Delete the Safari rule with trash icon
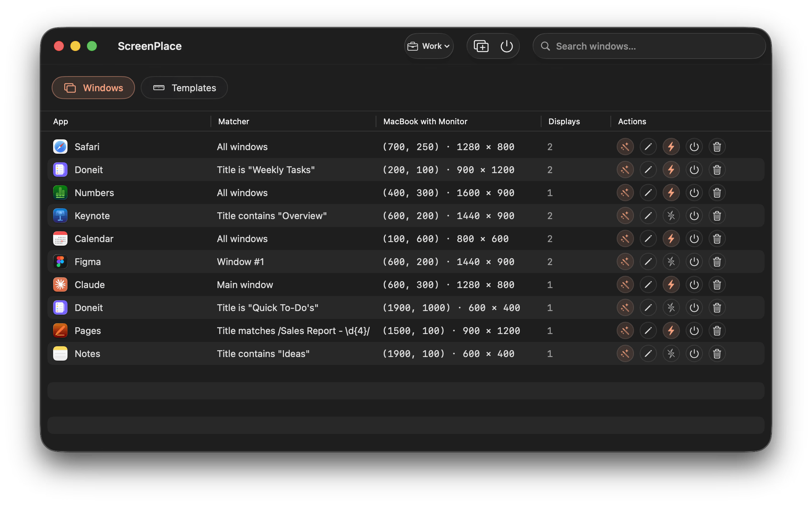This screenshot has width=812, height=505. (717, 147)
